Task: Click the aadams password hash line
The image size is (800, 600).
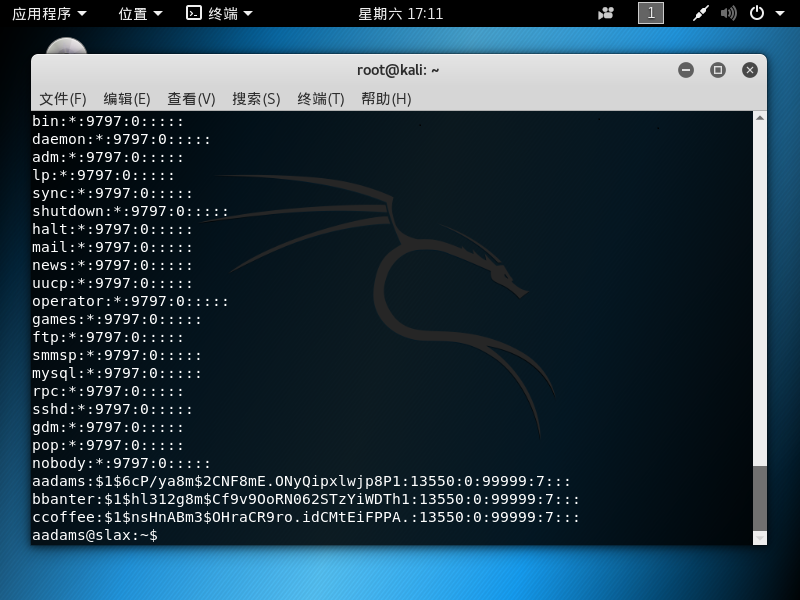Action: 302,481
